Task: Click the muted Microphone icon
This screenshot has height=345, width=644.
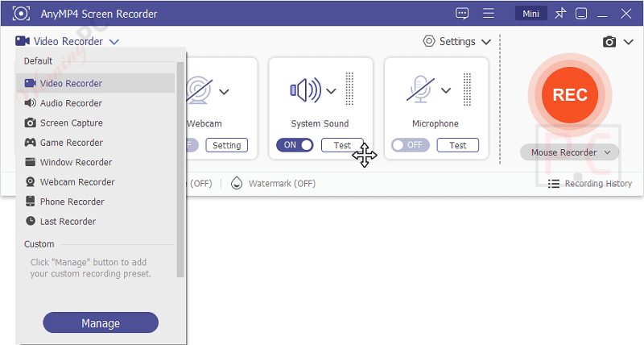Action: pos(420,89)
